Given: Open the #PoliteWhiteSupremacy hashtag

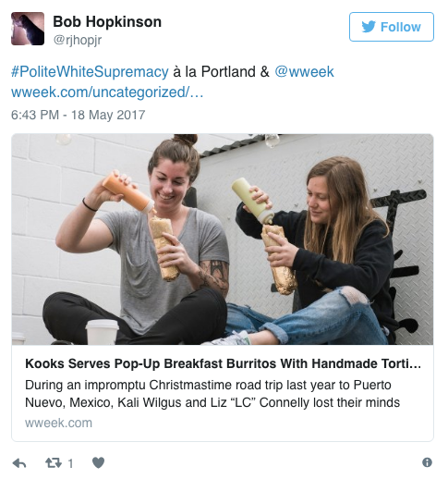Looking at the screenshot, I should (90, 72).
